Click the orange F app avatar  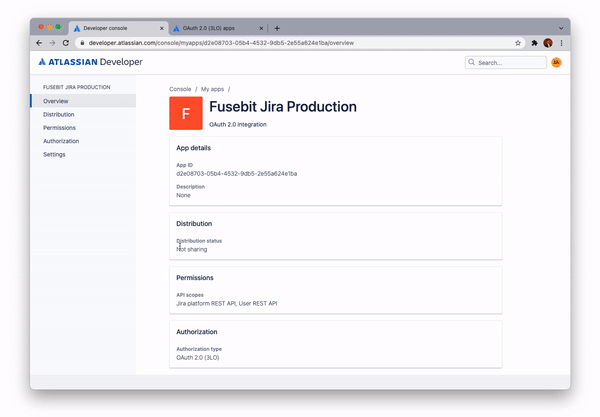(x=186, y=113)
